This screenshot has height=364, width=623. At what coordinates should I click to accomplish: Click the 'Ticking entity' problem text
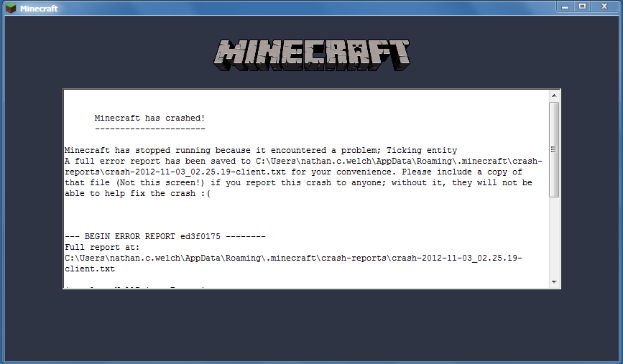pyautogui.click(x=422, y=151)
